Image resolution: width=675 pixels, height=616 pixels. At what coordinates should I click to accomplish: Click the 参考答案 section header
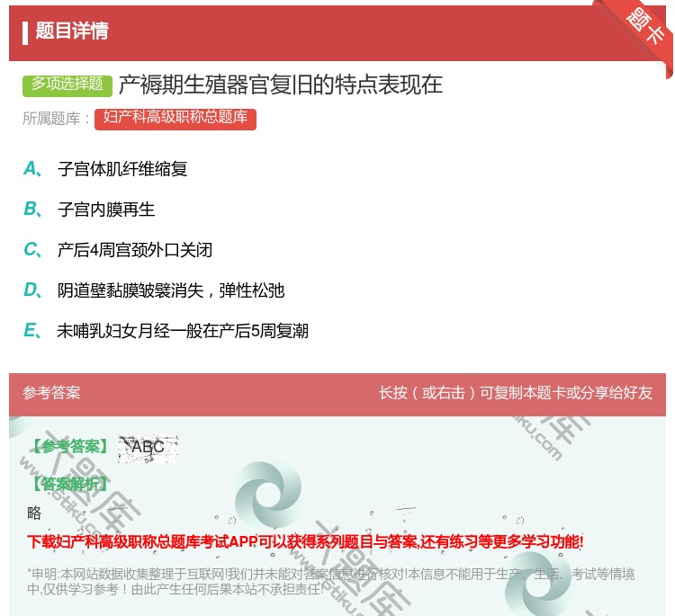[x=51, y=393]
